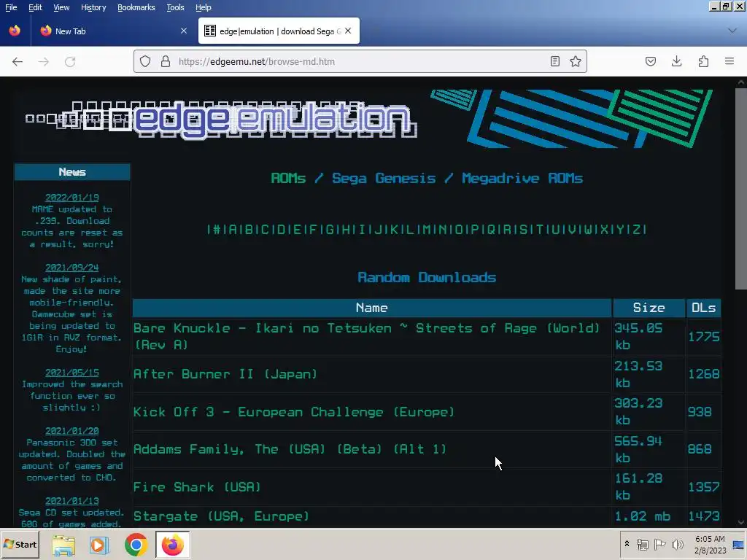This screenshot has width=747, height=560.
Task: Open Bare Knuckle Streets of Rage download
Action: point(367,336)
